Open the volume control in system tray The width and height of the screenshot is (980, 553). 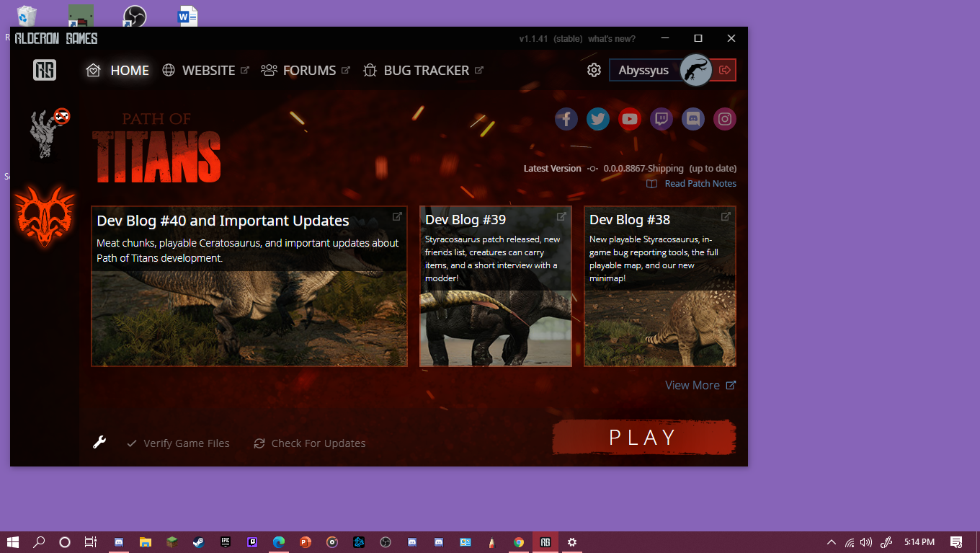point(866,542)
